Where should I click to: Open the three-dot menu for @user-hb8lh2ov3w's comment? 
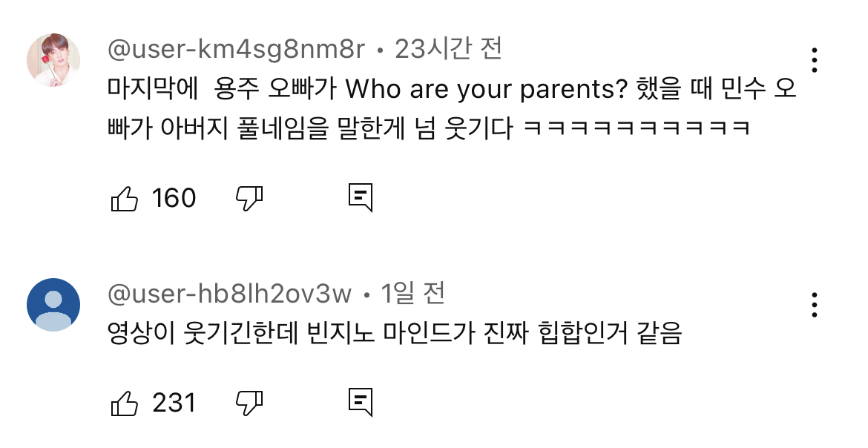(814, 305)
